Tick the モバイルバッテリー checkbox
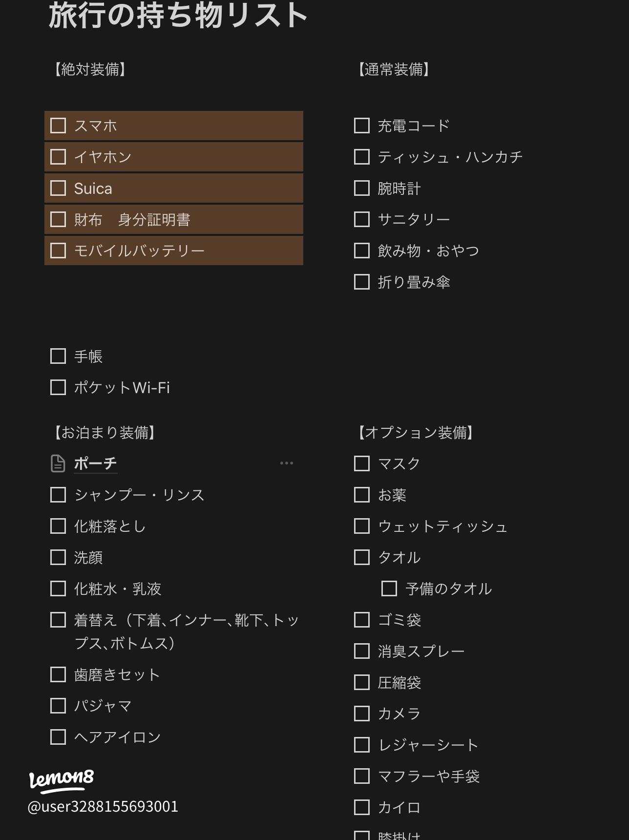 point(58,251)
